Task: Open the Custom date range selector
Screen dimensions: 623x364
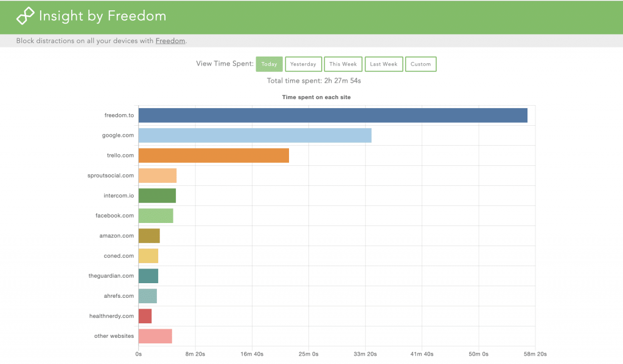Action: pos(420,64)
